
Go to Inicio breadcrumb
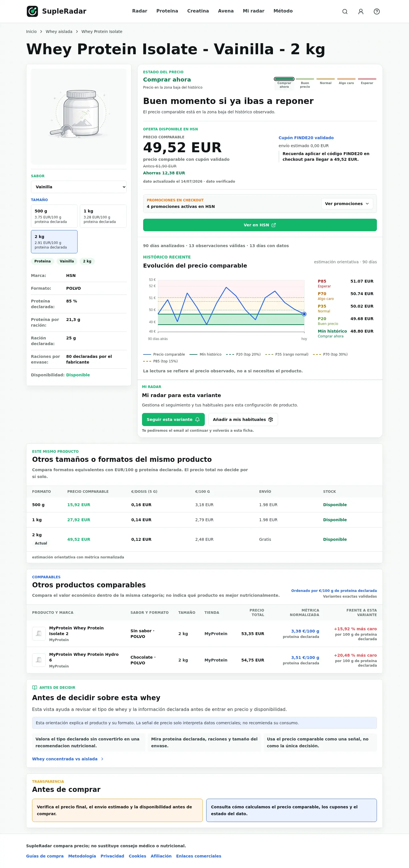pos(31,31)
